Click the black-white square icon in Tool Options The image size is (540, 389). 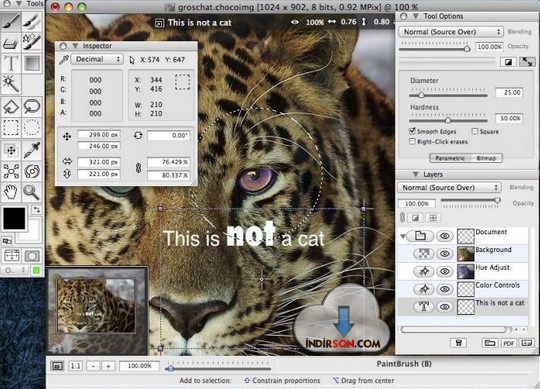(508, 62)
